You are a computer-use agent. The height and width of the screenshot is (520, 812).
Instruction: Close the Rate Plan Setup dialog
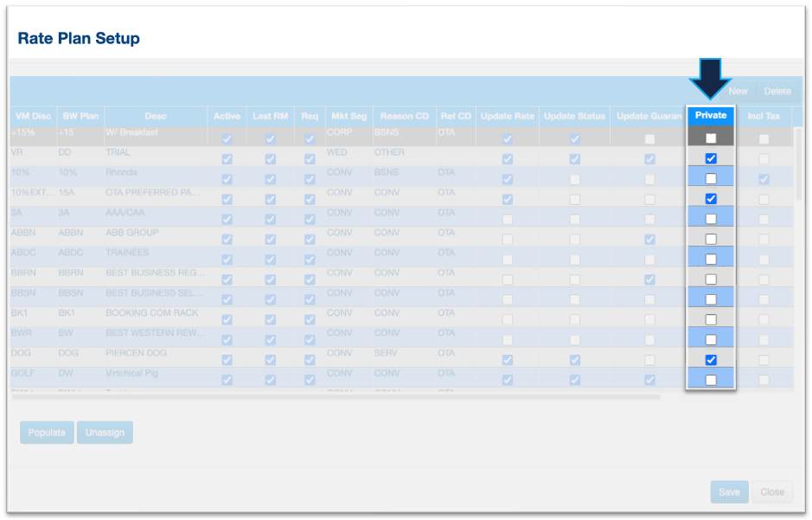point(771,491)
